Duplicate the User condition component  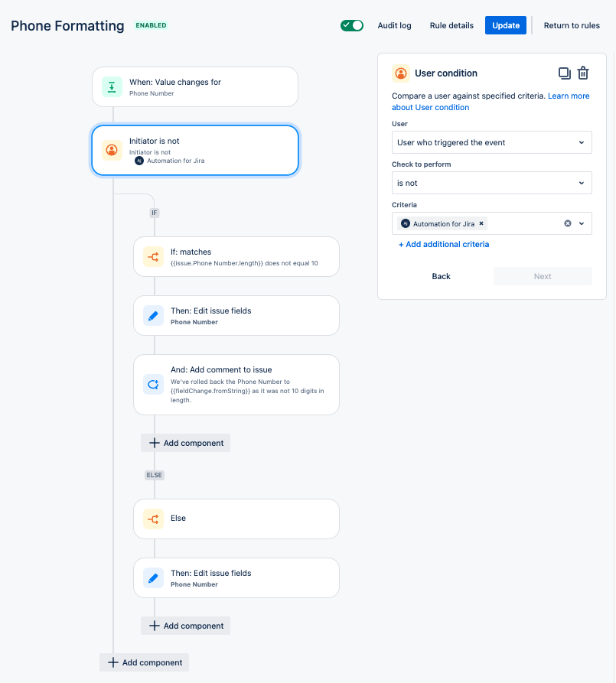[x=565, y=73]
